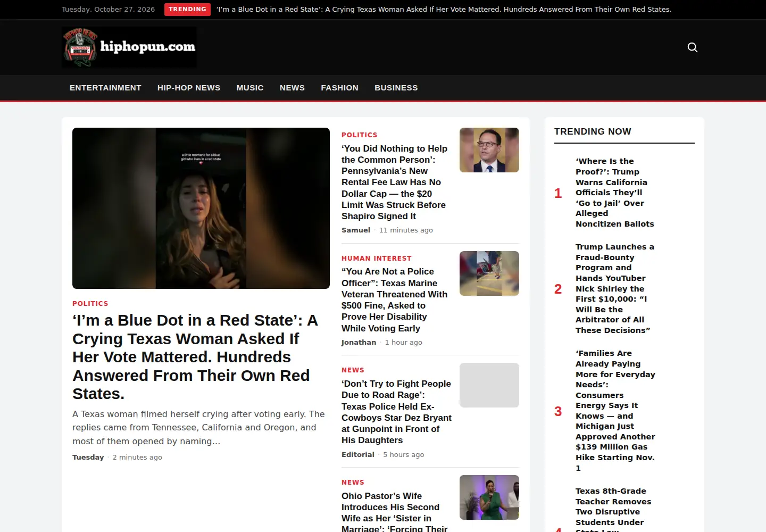Open the Business nav item
Screen dimensions: 766x532
point(396,88)
